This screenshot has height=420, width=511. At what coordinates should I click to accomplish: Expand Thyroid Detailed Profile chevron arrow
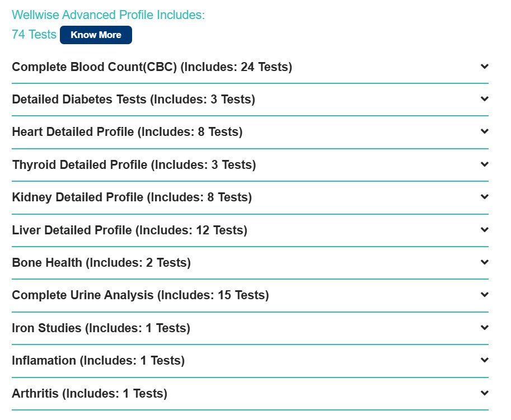485,164
